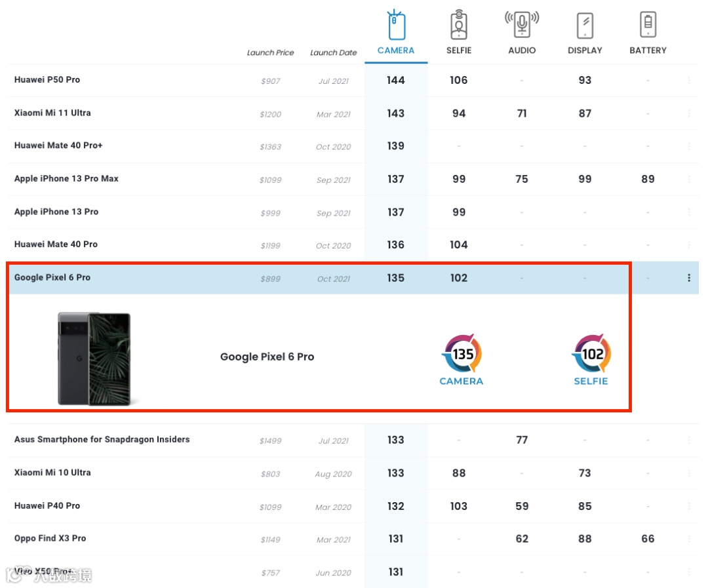This screenshot has height=588, width=708.
Task: Open the Huawei Mate 40 Pro+ row
Action: [x=353, y=146]
